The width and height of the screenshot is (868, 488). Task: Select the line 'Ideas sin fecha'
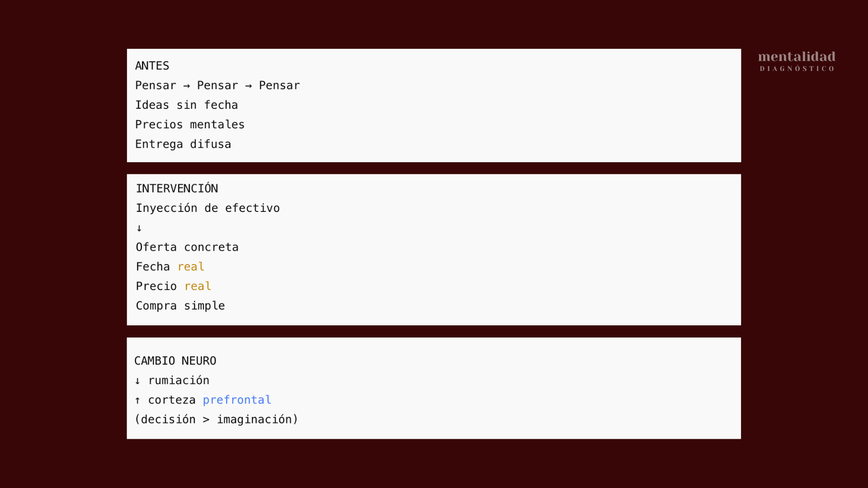[x=186, y=105]
